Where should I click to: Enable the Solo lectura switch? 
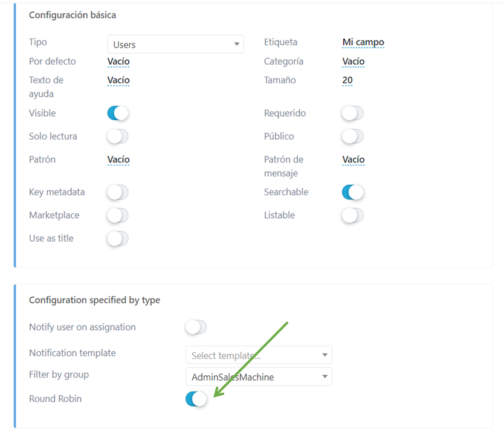point(118,137)
